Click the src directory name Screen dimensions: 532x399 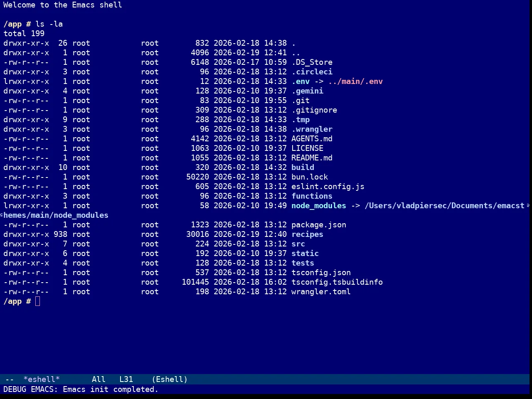298,244
